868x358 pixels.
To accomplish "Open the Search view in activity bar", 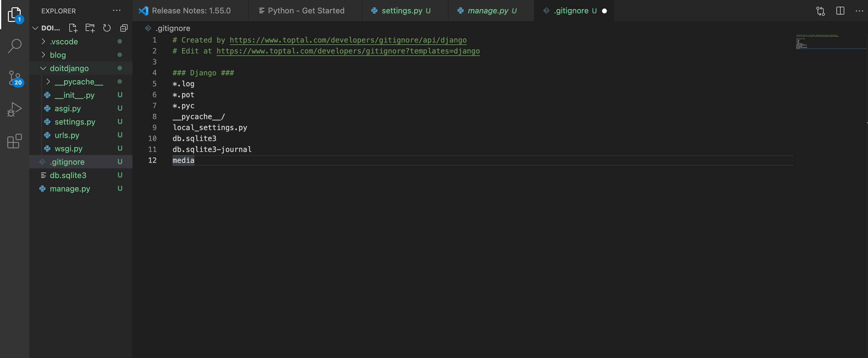I will (x=15, y=46).
